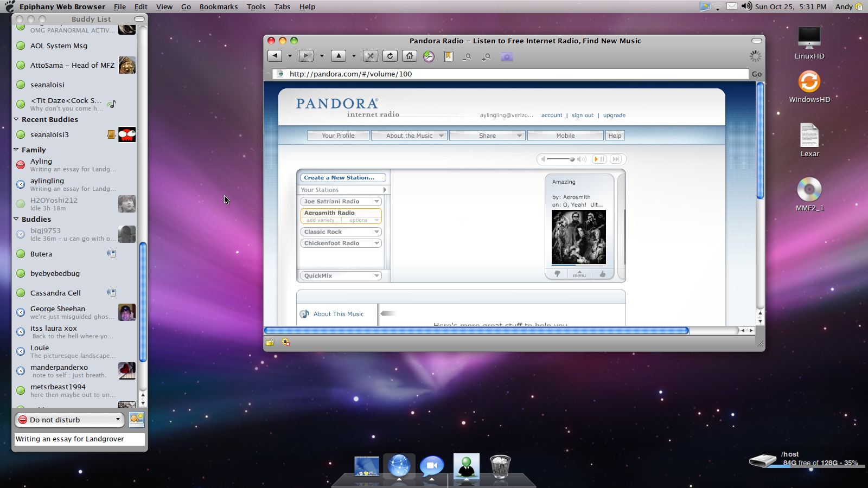Click the menu bar volume speaker icon
This screenshot has width=868, height=488.
(x=747, y=7)
